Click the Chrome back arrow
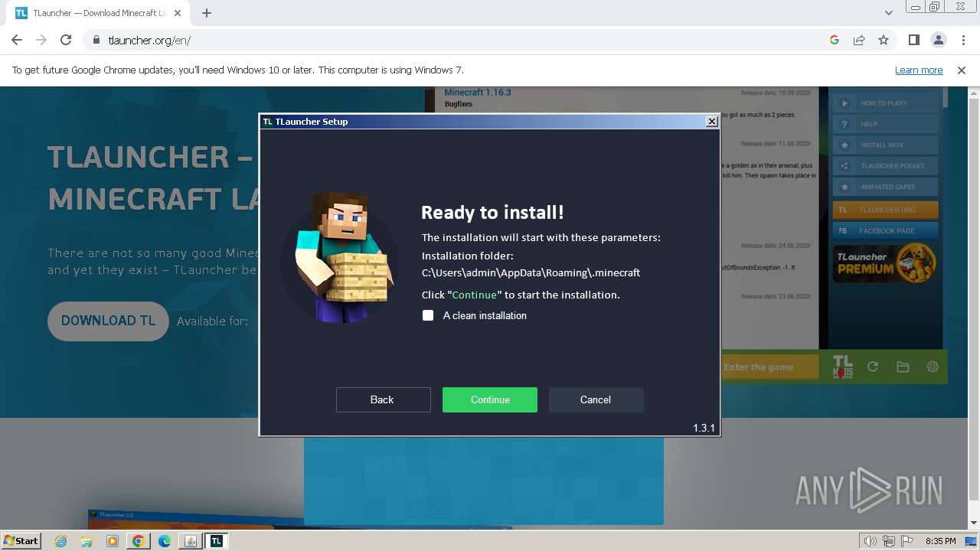The height and width of the screenshot is (551, 980). 17,40
